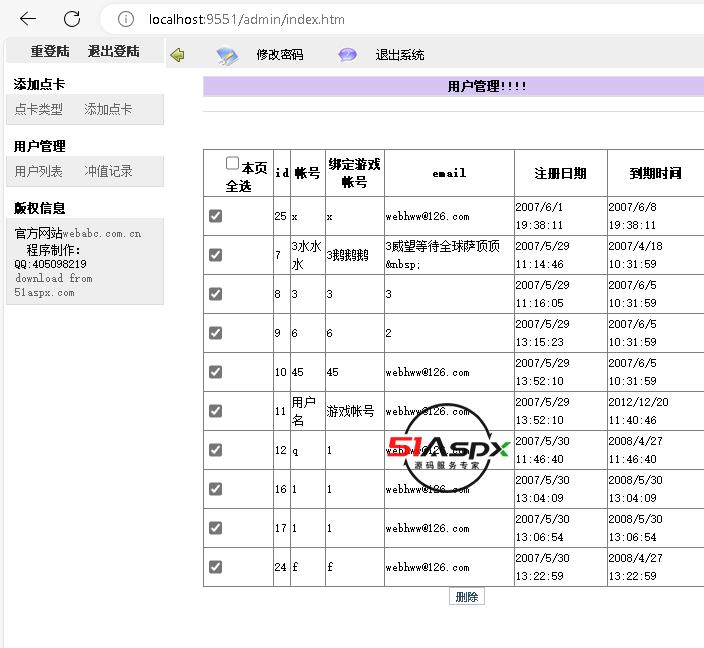This screenshot has height=648, width=704.
Task: Click the icon beside 修改密码
Action: [227, 55]
